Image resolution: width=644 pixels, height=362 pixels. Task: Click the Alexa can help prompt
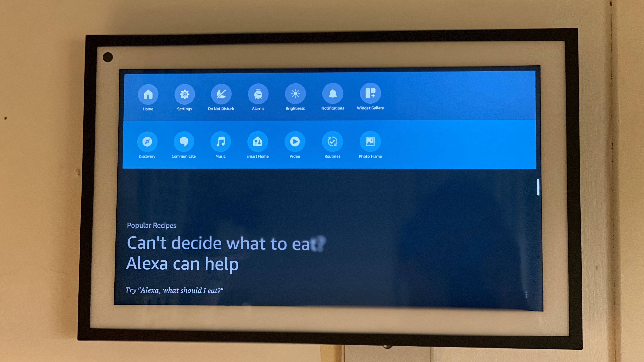183,263
